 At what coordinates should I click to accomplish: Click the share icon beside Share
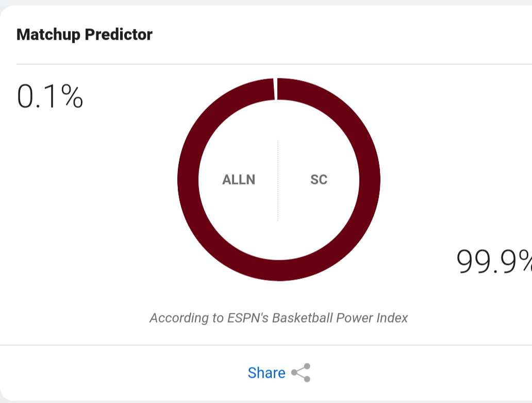point(301,373)
